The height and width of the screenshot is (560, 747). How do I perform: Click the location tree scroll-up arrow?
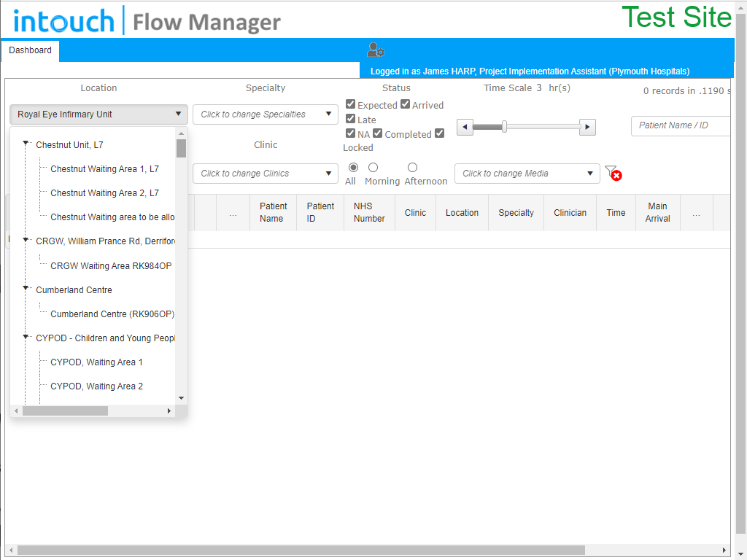181,133
